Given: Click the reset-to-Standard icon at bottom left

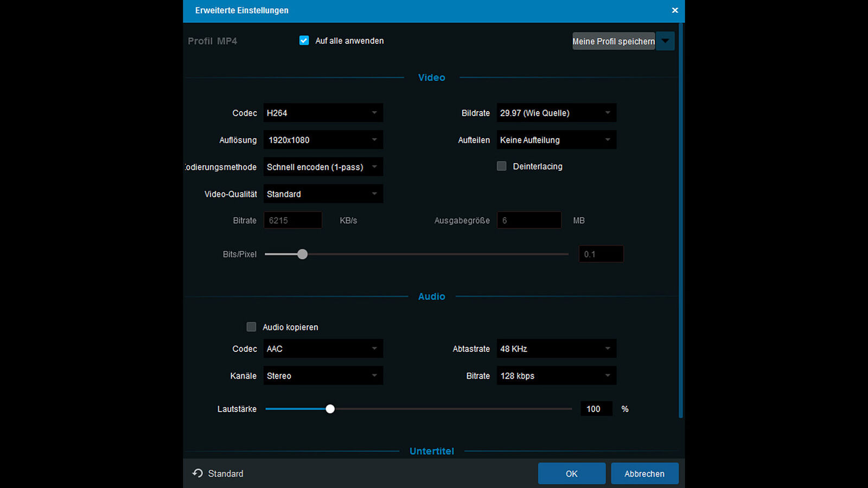Looking at the screenshot, I should pyautogui.click(x=196, y=473).
